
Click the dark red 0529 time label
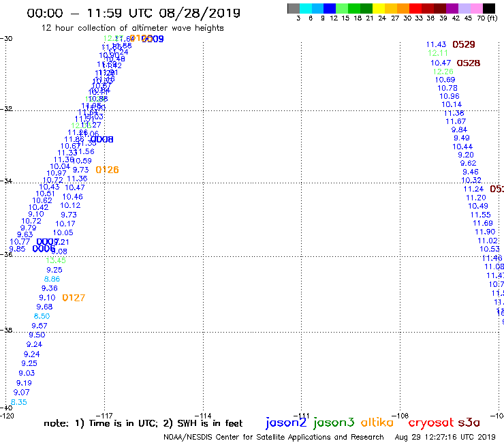(464, 44)
